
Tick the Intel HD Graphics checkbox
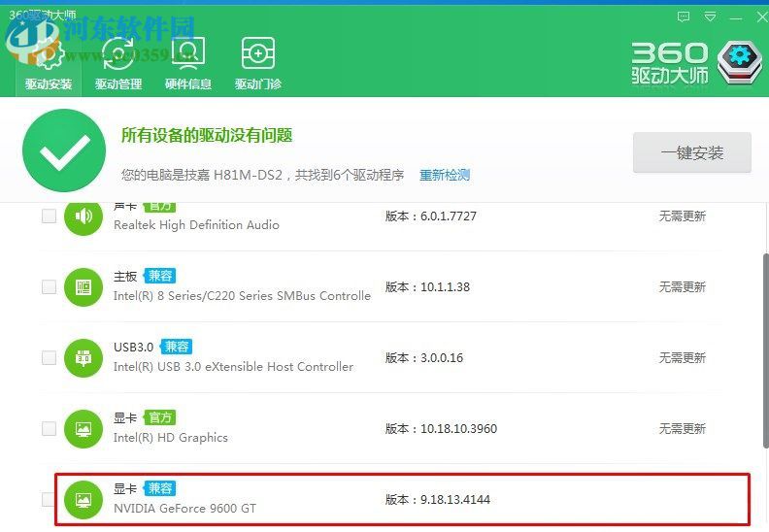[x=50, y=428]
